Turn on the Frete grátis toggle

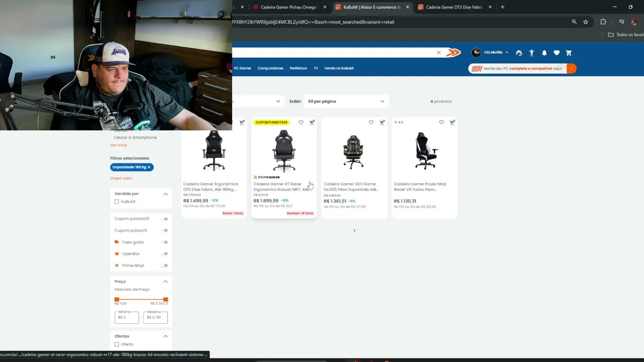point(165,242)
